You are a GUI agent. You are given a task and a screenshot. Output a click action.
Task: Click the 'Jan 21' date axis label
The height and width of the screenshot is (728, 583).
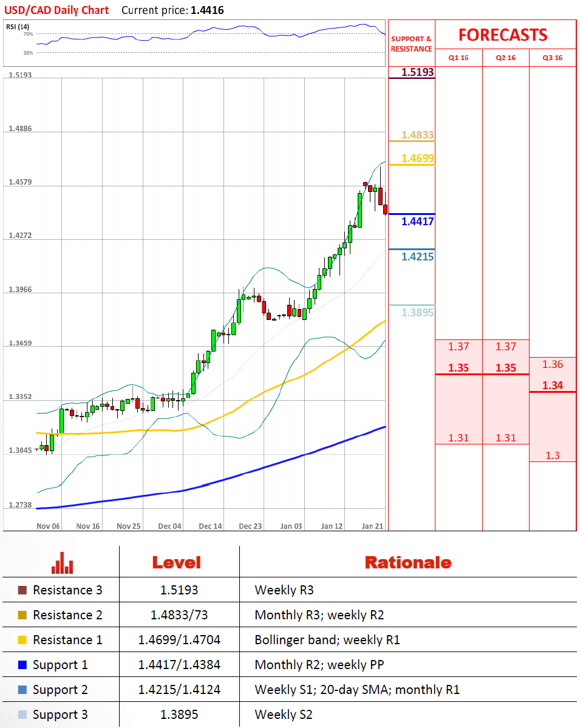click(372, 526)
